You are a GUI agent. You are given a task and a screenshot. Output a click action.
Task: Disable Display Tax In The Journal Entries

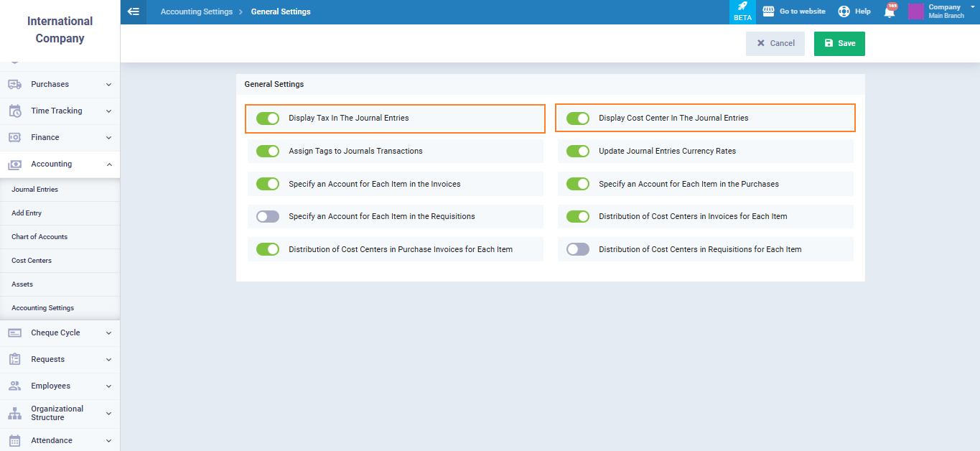tap(268, 118)
